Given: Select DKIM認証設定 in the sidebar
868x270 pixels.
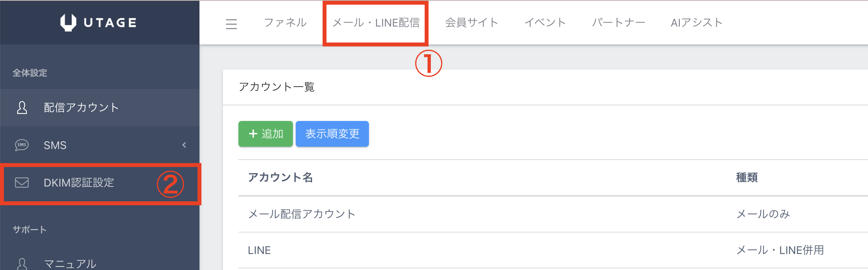Looking at the screenshot, I should (x=79, y=183).
